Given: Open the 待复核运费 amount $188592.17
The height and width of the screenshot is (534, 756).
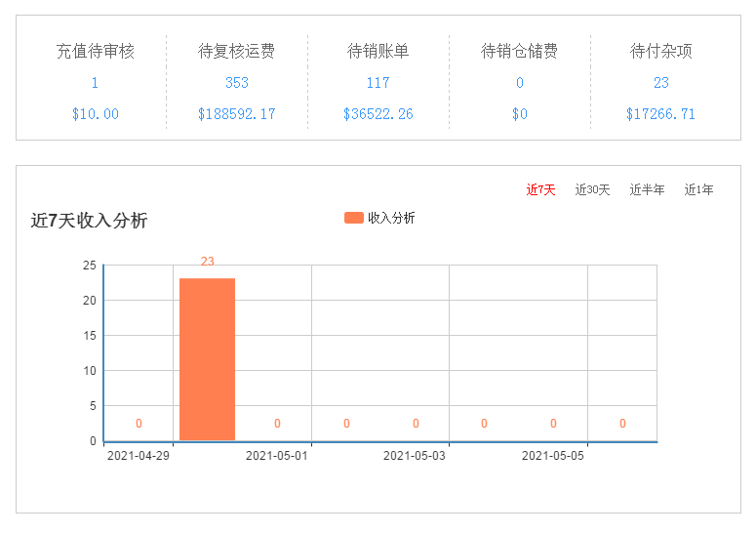Looking at the screenshot, I should [x=237, y=114].
